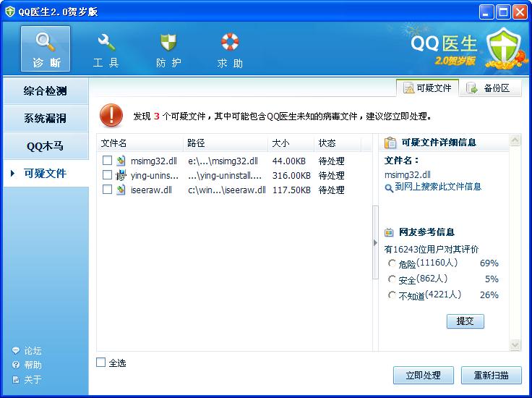Sort by the 文件名 column header
This screenshot has width=532, height=398.
[140, 143]
